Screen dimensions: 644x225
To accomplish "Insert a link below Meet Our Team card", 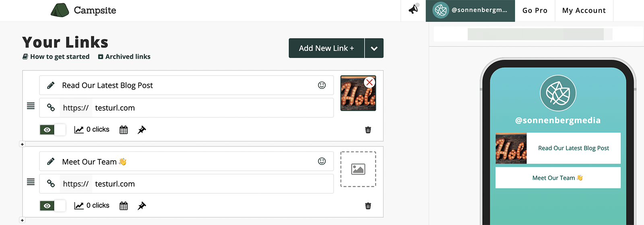I will click(22, 220).
